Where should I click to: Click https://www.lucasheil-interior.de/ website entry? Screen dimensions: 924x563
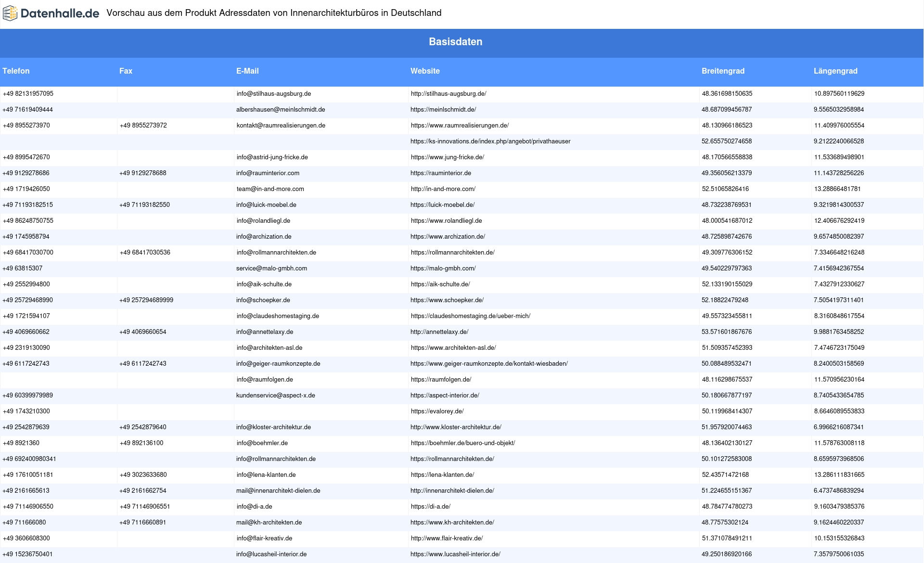point(455,554)
